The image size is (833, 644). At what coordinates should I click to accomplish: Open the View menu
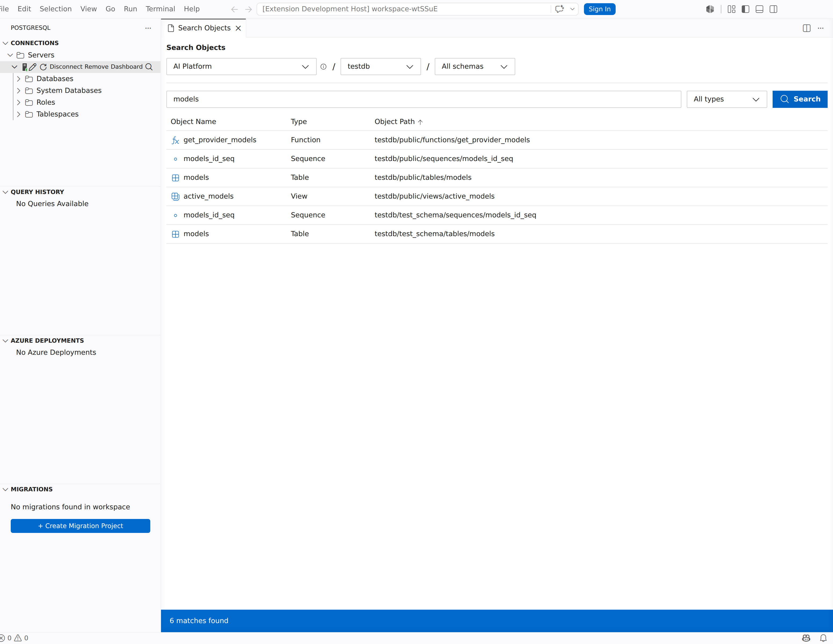coord(89,9)
